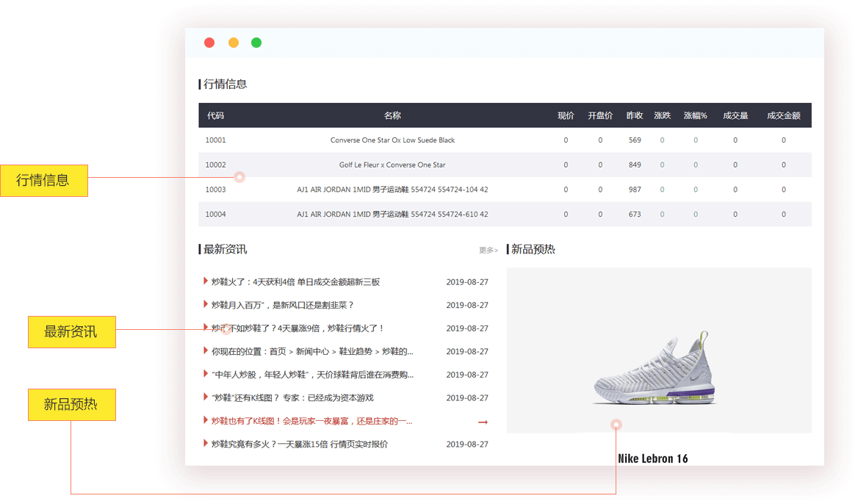Open Golf Le Fleur x Converse One Star row

coord(392,165)
